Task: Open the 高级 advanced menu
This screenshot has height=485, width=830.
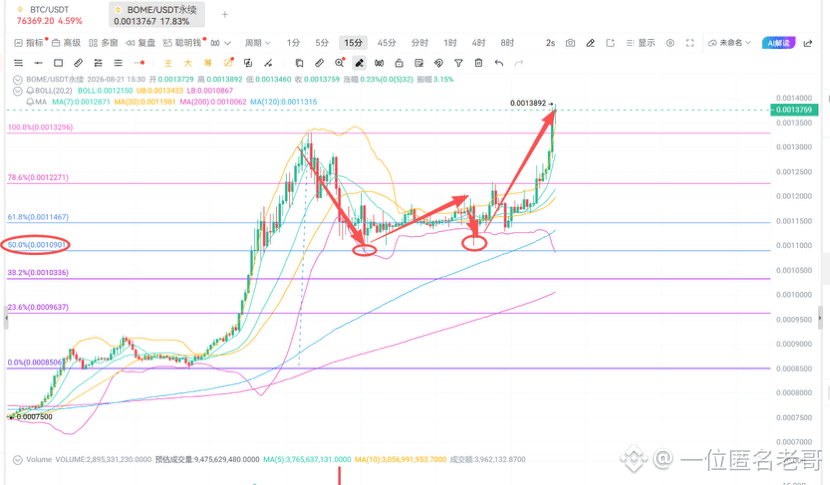Action: click(67, 43)
